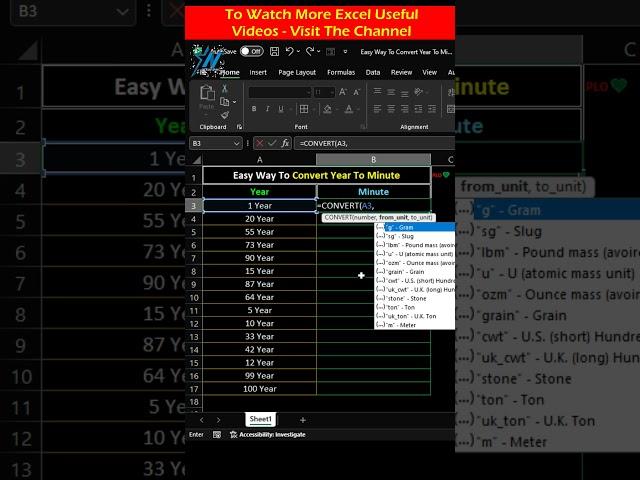Click the previous sheet navigation arrow

[x=202, y=420]
